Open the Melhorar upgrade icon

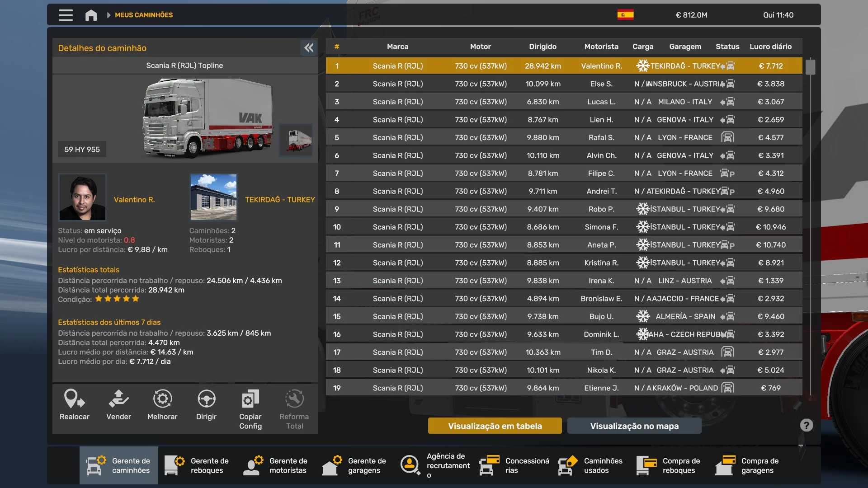(x=162, y=399)
